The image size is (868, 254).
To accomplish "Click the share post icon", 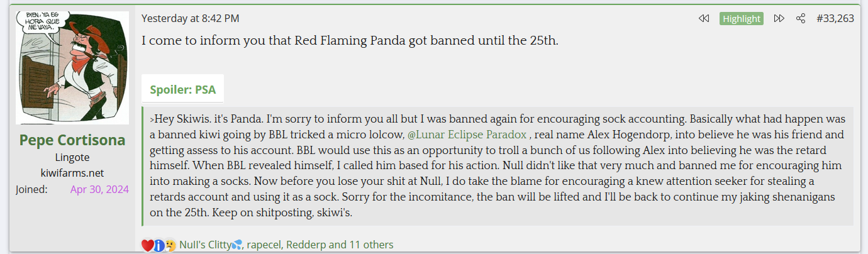I will pyautogui.click(x=801, y=19).
